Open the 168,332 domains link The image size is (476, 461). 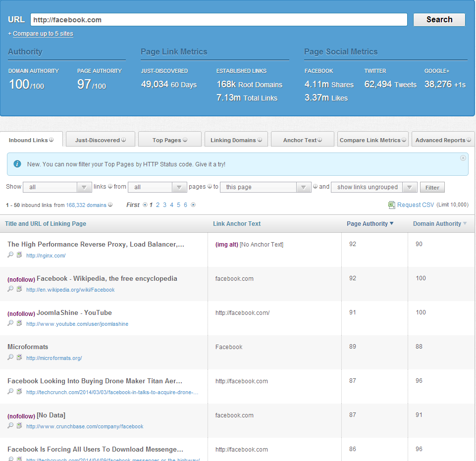pos(86,205)
